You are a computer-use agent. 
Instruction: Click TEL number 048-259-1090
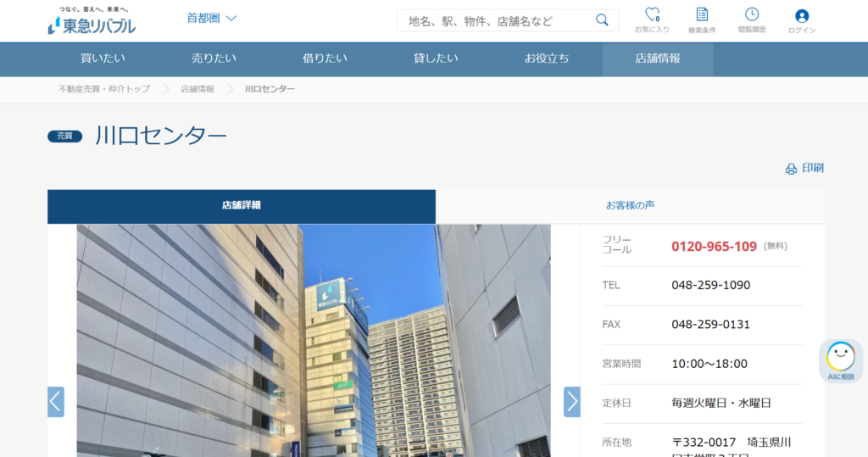point(711,285)
